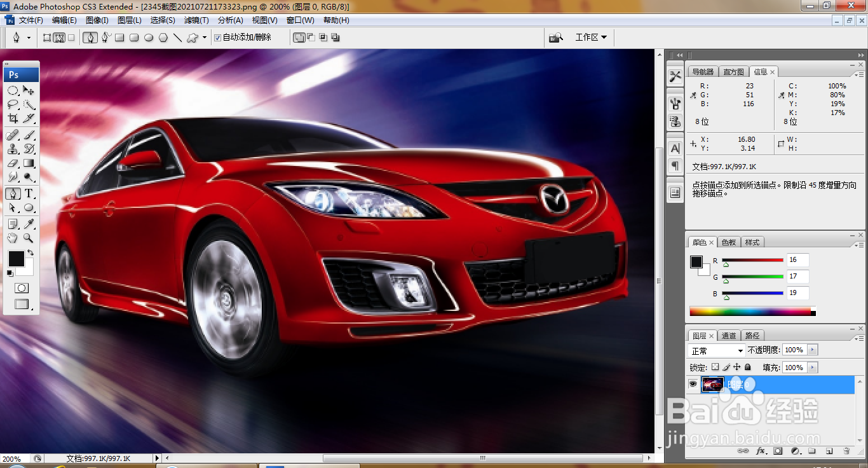The width and height of the screenshot is (868, 468).
Task: Select the Healing Brush tool
Action: [x=13, y=135]
